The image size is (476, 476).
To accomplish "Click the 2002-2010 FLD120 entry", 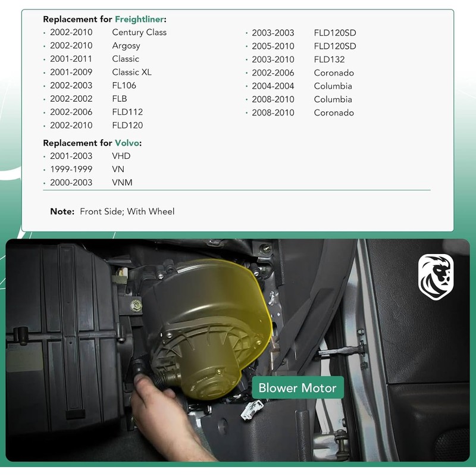I will (x=96, y=126).
